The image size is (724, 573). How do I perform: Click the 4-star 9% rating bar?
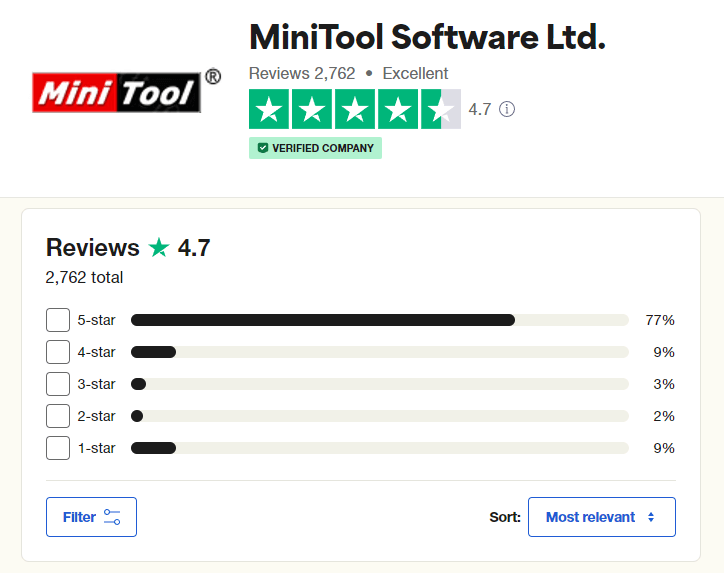(x=380, y=352)
